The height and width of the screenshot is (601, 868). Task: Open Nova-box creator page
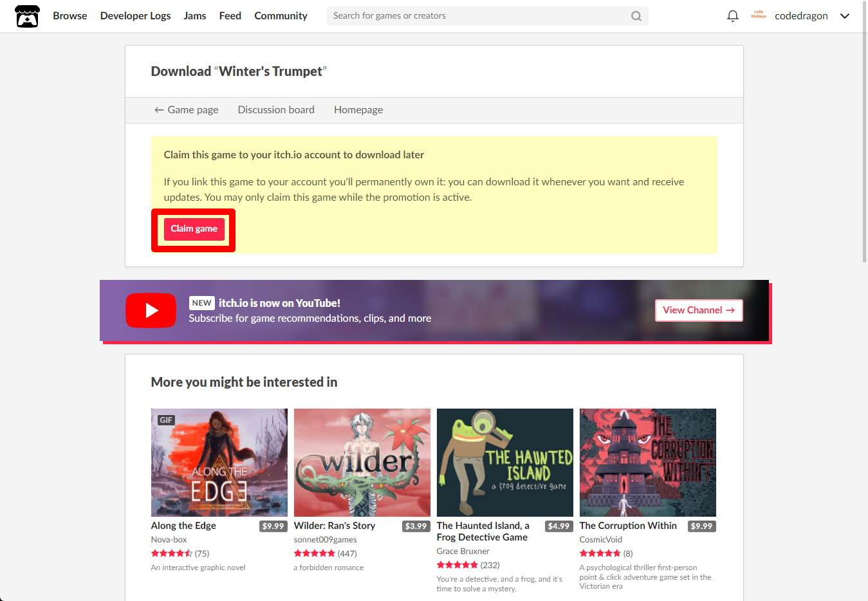click(x=169, y=540)
